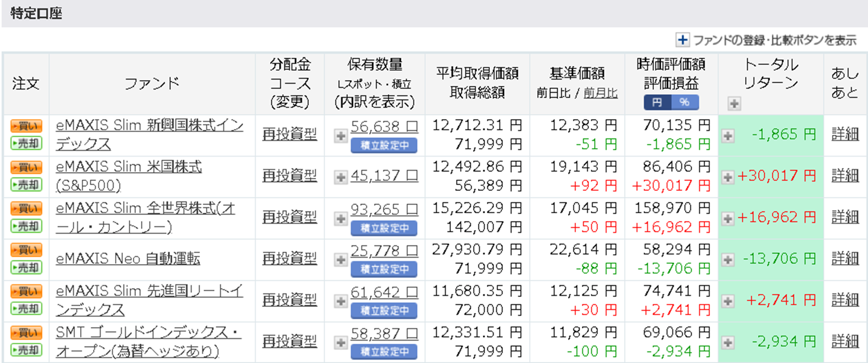Sort by 前月比 in the 基準価額 column
The height and width of the screenshot is (363, 868).
600,93
